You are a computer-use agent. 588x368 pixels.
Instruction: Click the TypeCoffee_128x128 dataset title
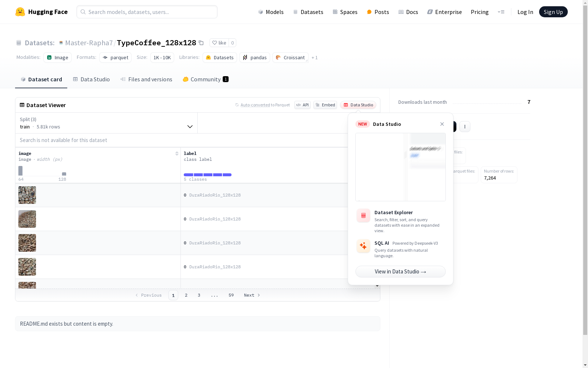[157, 43]
